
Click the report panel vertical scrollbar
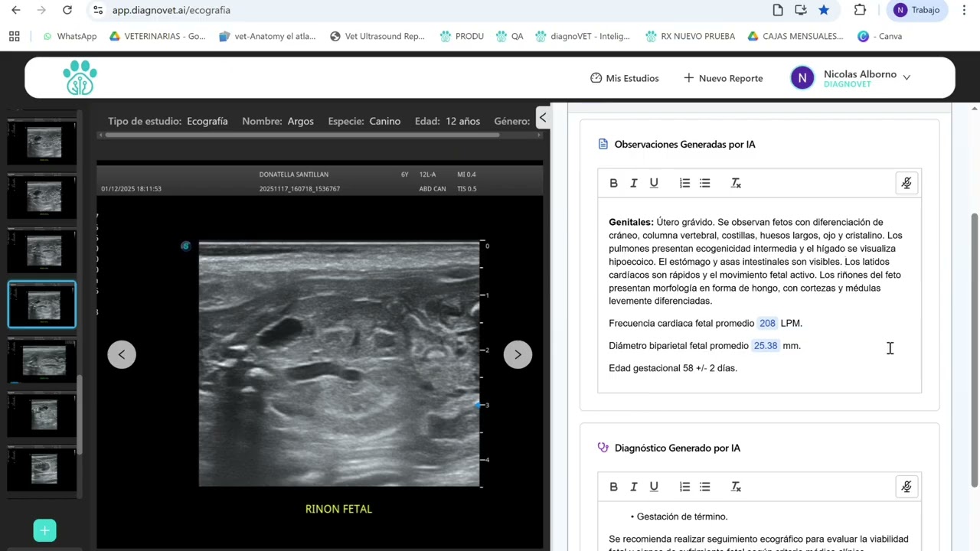point(975,350)
